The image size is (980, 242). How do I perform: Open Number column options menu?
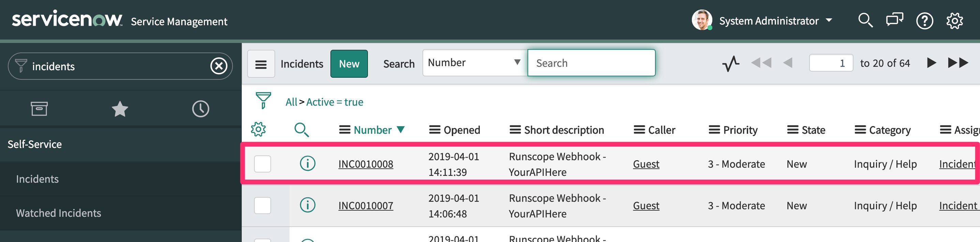(345, 130)
